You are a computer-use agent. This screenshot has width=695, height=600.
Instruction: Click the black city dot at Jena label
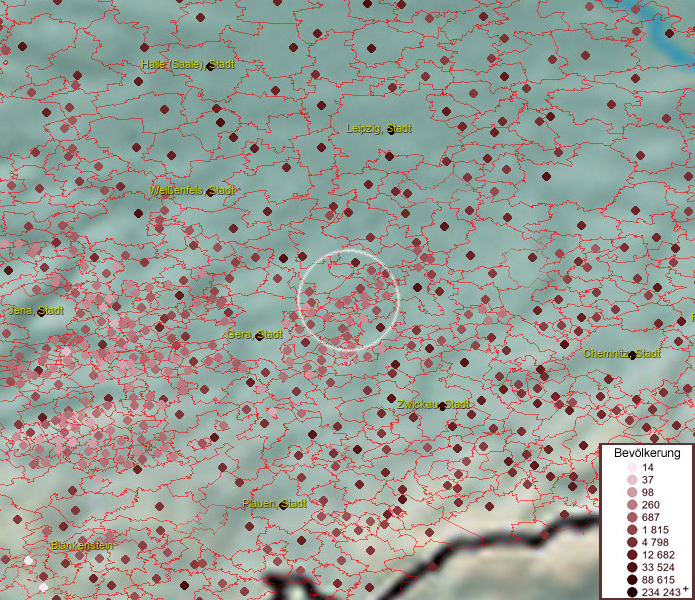(x=42, y=312)
